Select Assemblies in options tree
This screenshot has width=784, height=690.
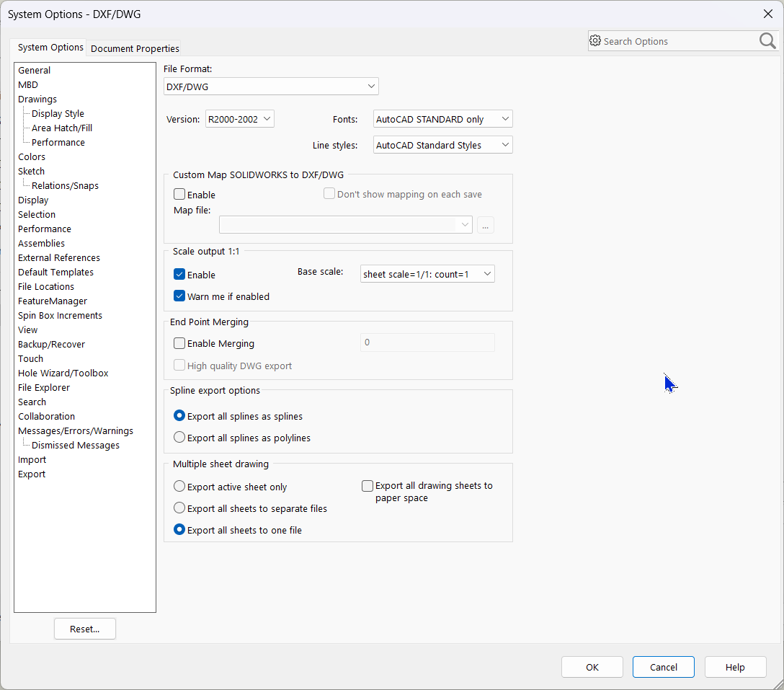coord(42,243)
